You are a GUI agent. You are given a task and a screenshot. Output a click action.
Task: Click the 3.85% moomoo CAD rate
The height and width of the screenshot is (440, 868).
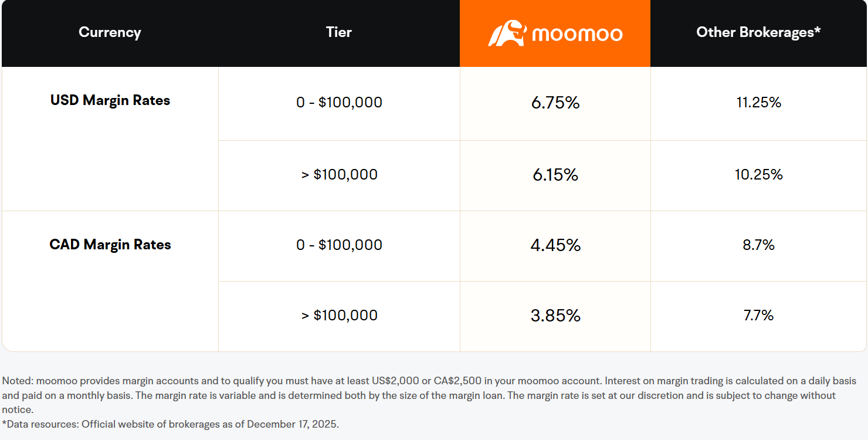[555, 316]
